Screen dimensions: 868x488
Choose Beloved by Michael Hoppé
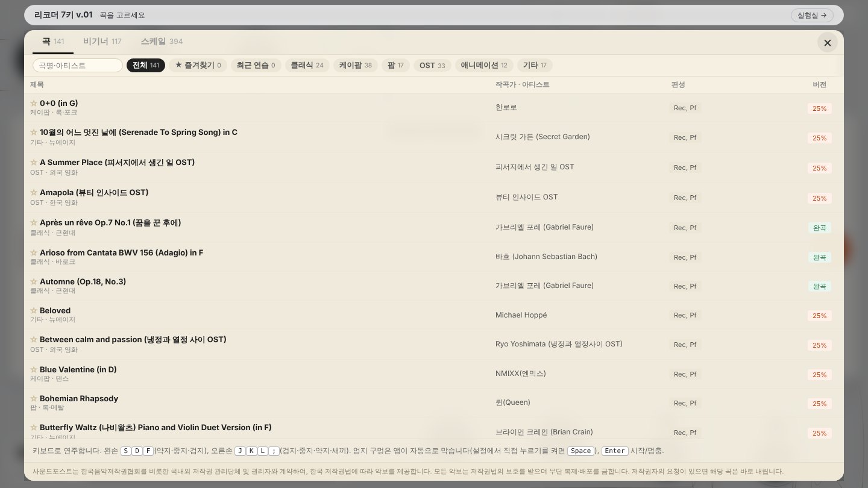(55, 310)
